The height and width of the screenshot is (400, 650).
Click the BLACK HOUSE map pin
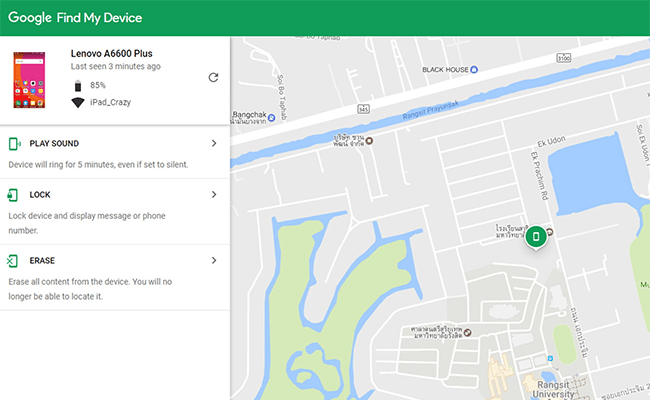point(474,70)
